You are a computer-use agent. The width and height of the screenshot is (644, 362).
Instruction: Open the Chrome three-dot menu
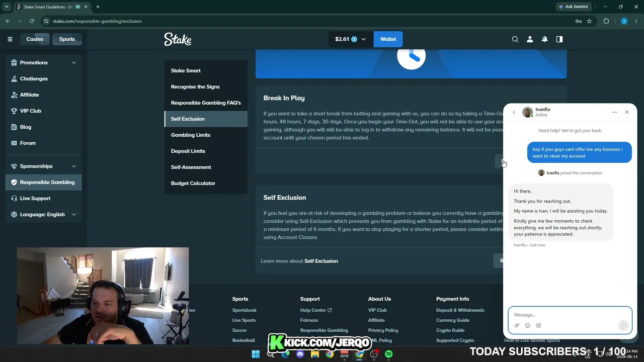(636, 21)
